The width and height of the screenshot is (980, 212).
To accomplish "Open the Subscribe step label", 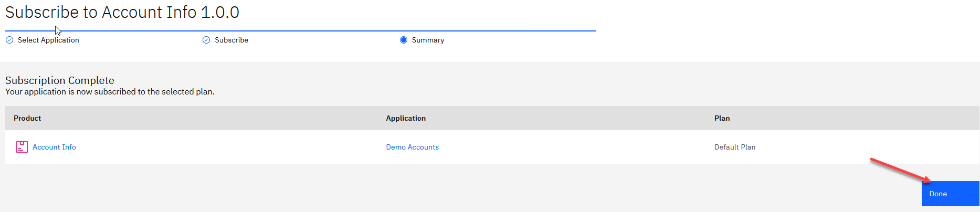I will [x=231, y=40].
